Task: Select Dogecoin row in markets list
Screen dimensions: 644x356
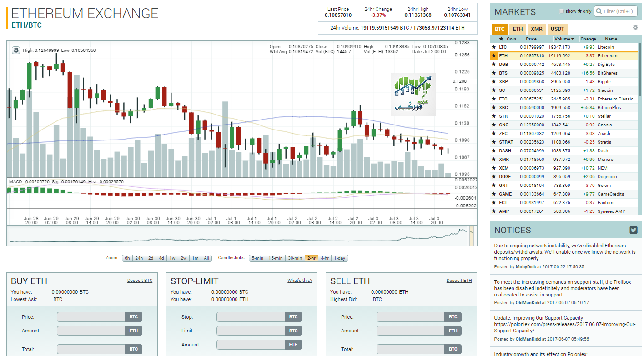Action: pyautogui.click(x=564, y=176)
